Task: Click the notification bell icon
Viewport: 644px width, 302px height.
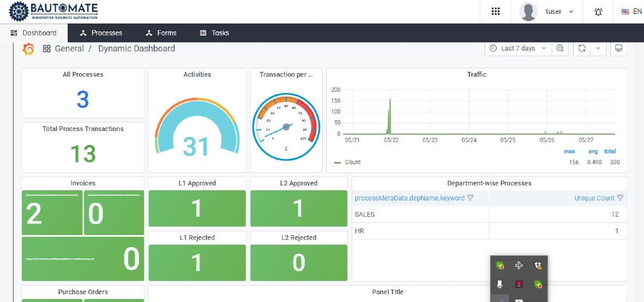Action: [599, 12]
